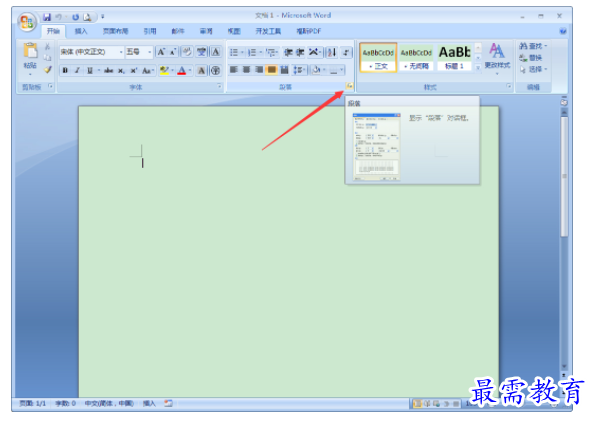Open the Paragraph (段落) dialog launcher

349,86
